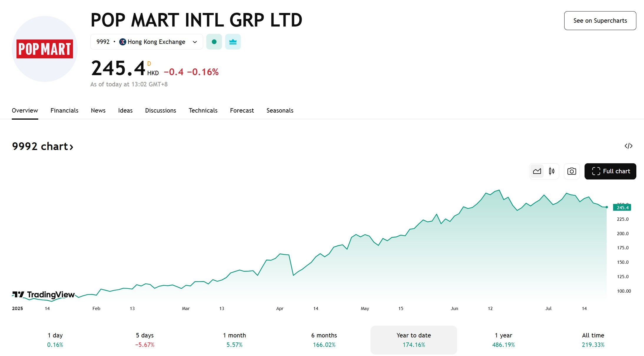Click See on Supercharts button
This screenshot has height=356, width=644.
600,21
